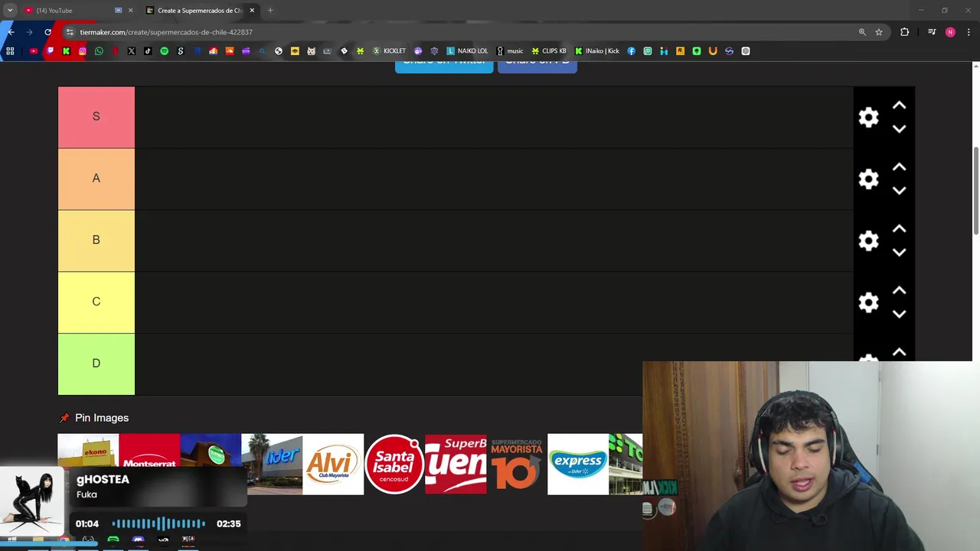Open the TikTok bookmark
Viewport: 980px width, 551px height.
coord(148,51)
